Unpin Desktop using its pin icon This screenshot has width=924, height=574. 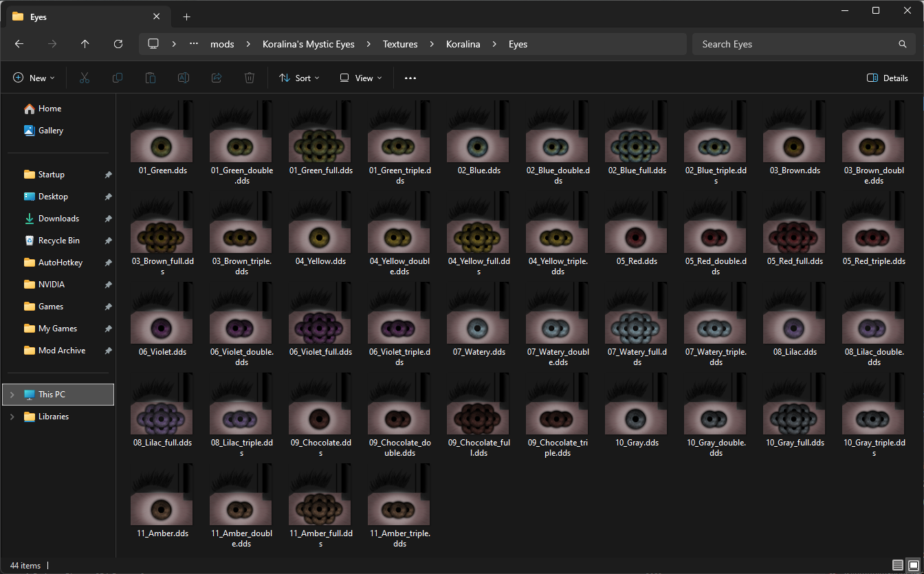[108, 197]
